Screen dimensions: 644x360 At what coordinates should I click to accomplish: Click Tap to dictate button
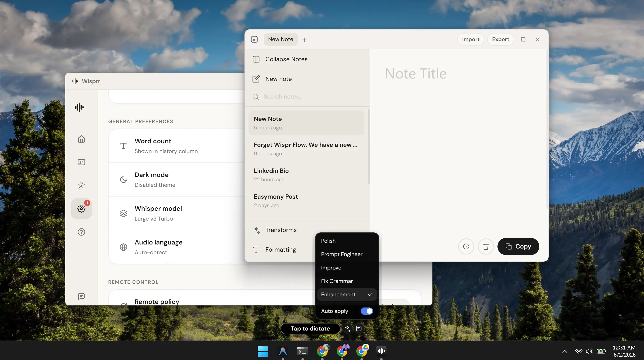(x=310, y=328)
